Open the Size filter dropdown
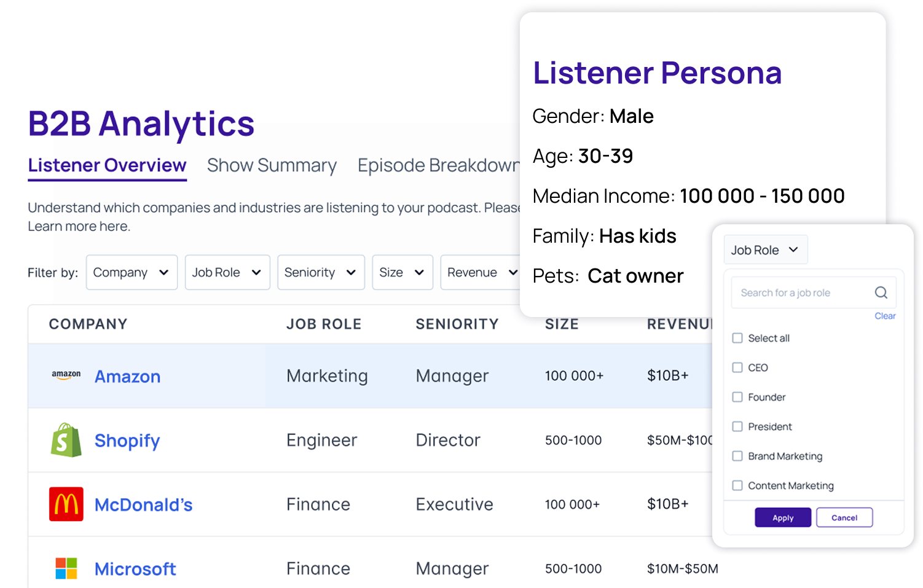 coord(403,272)
